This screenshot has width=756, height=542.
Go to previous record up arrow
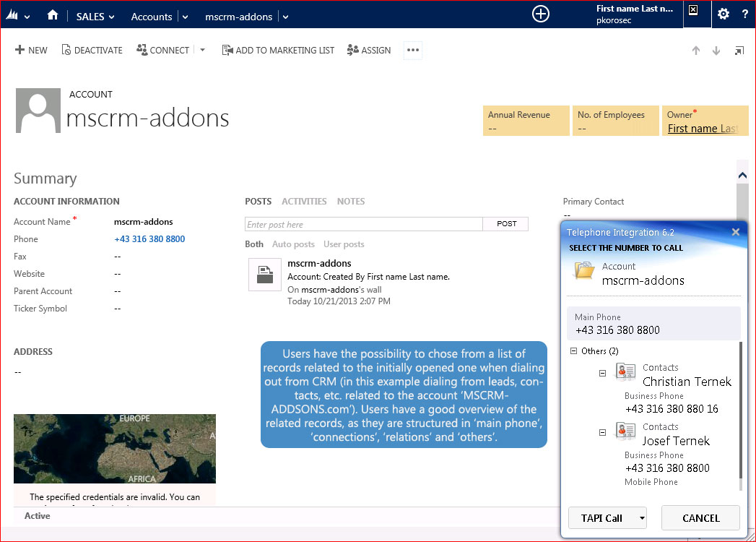pos(696,50)
